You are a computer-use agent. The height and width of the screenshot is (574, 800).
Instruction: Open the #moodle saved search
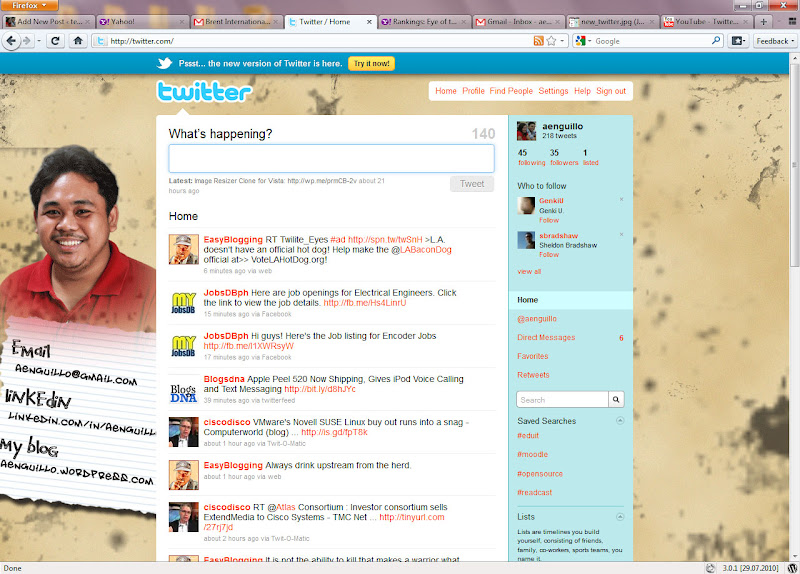tap(532, 455)
